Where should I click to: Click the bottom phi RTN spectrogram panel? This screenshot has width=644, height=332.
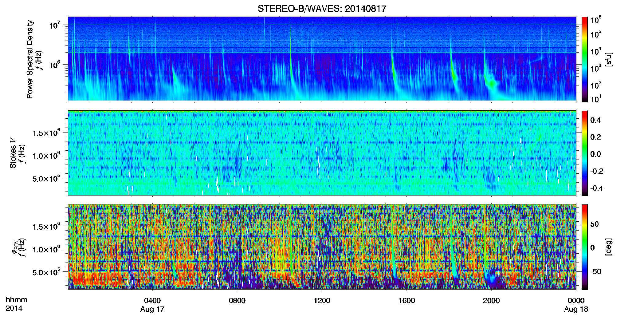pos(322,247)
